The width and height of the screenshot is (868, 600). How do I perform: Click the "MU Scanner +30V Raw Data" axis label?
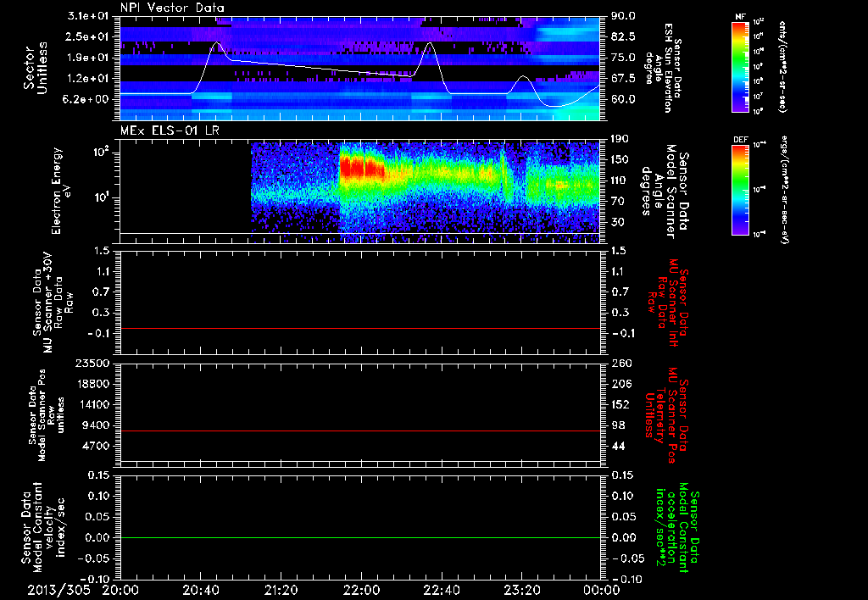(53, 302)
